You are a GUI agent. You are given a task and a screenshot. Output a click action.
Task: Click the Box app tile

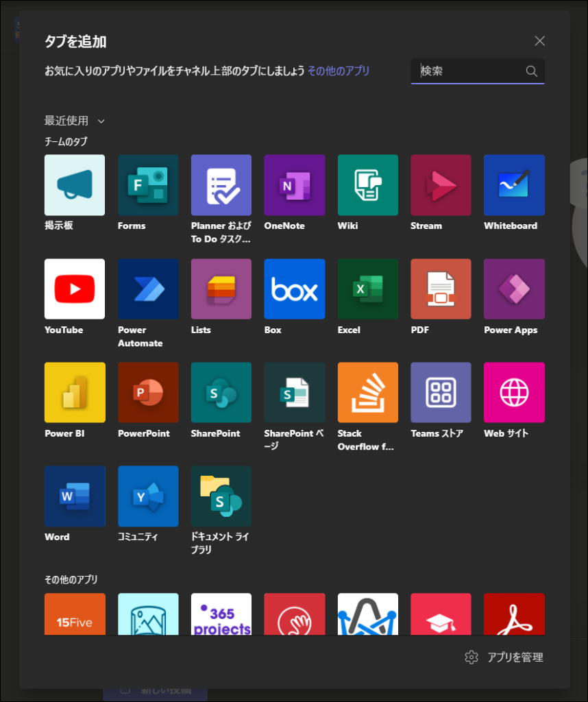(295, 289)
